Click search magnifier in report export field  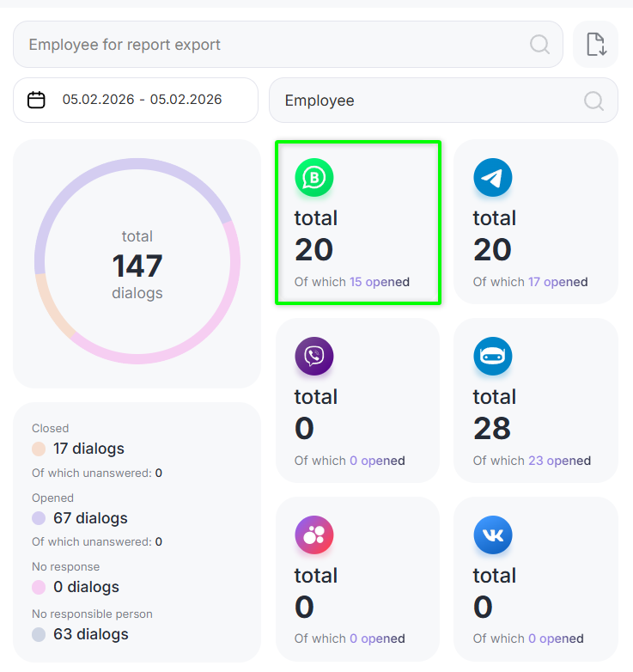click(539, 45)
